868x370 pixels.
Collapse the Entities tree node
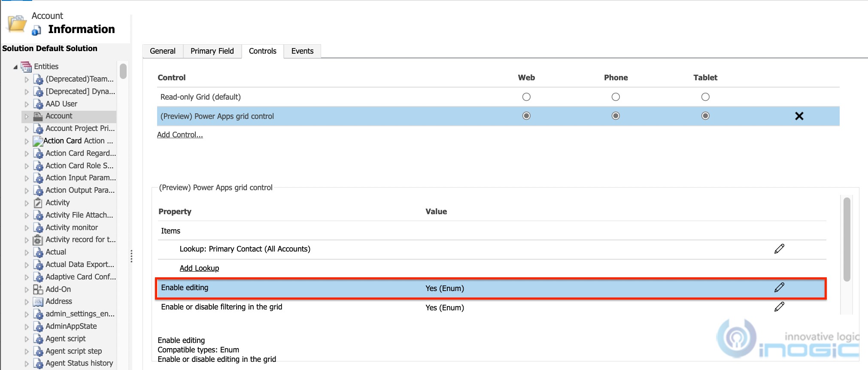[15, 67]
